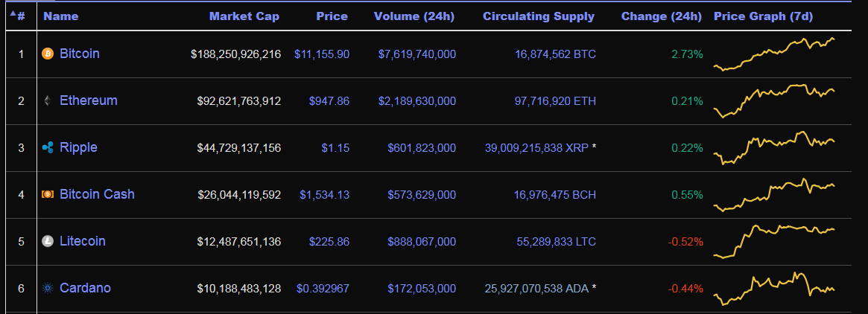Image resolution: width=868 pixels, height=314 pixels.
Task: Sort the table by Change (24h)
Action: [x=661, y=16]
